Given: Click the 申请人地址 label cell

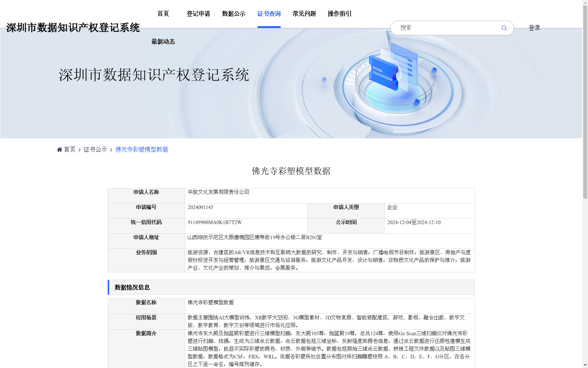Looking at the screenshot, I should [x=146, y=241].
